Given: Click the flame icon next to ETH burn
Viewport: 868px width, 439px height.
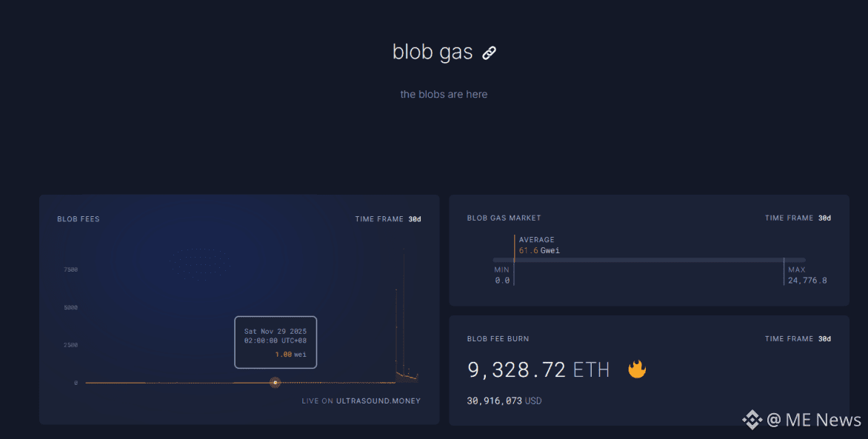Looking at the screenshot, I should coord(637,369).
